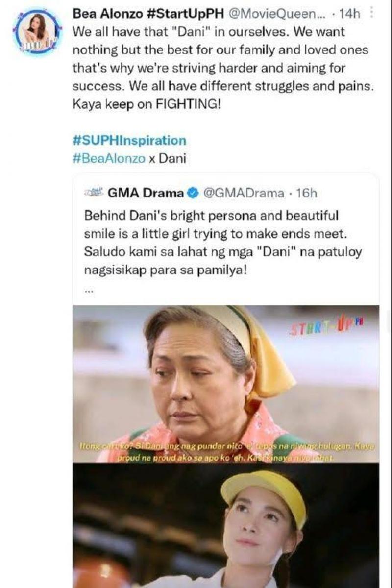392x588 pixels.
Task: Click the 14h tweet timestamp
Action: click(349, 14)
